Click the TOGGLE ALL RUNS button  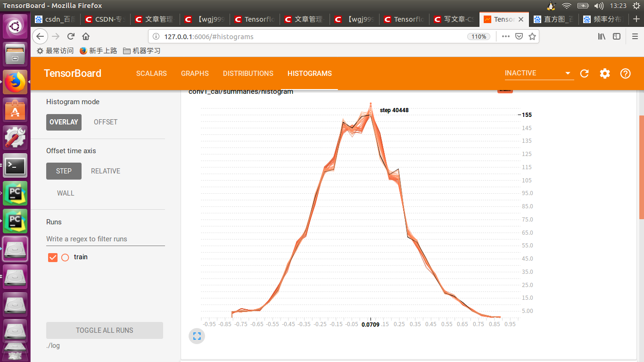click(x=104, y=330)
